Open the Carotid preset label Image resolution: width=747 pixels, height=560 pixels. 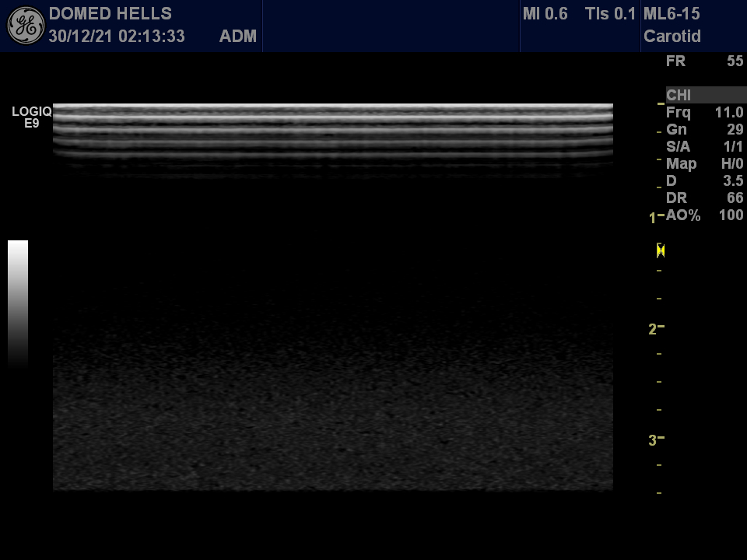click(x=672, y=37)
